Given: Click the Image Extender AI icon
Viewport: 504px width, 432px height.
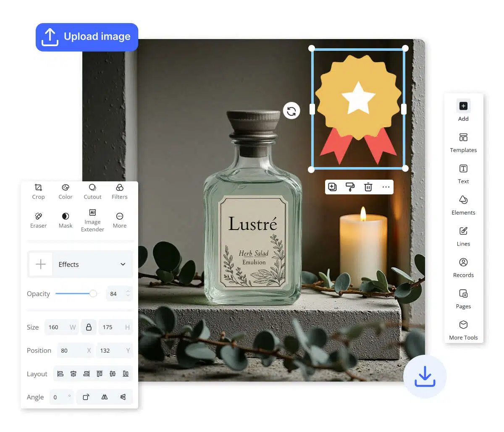Looking at the screenshot, I should (x=92, y=213).
